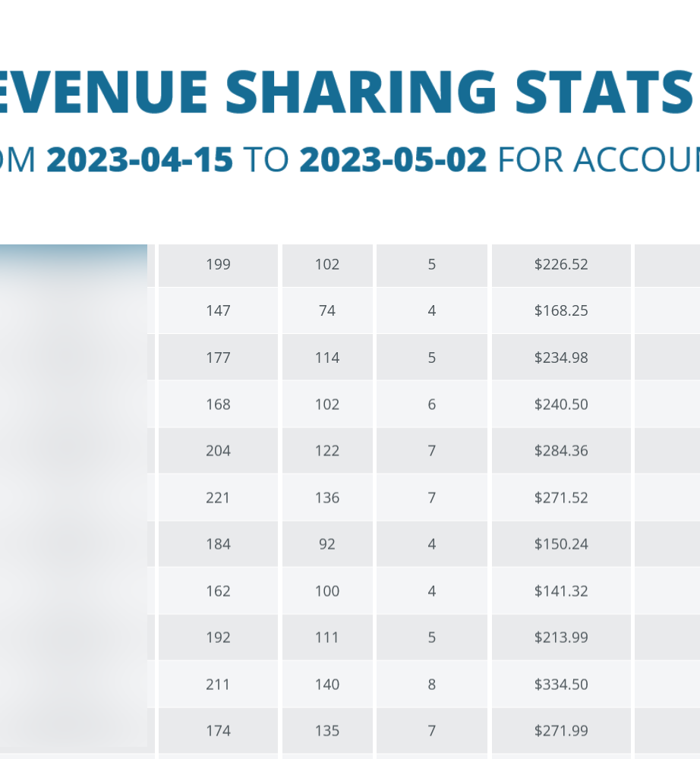Viewport: 700px width, 759px height.
Task: Click the 102 cell in the $226.52 row
Action: 327,264
